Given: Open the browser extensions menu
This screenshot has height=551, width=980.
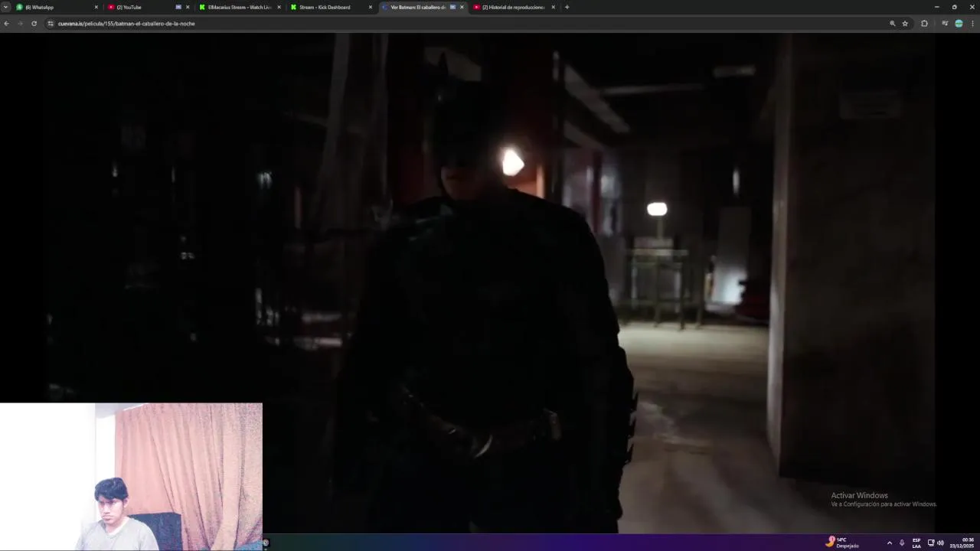Looking at the screenshot, I should tap(924, 24).
